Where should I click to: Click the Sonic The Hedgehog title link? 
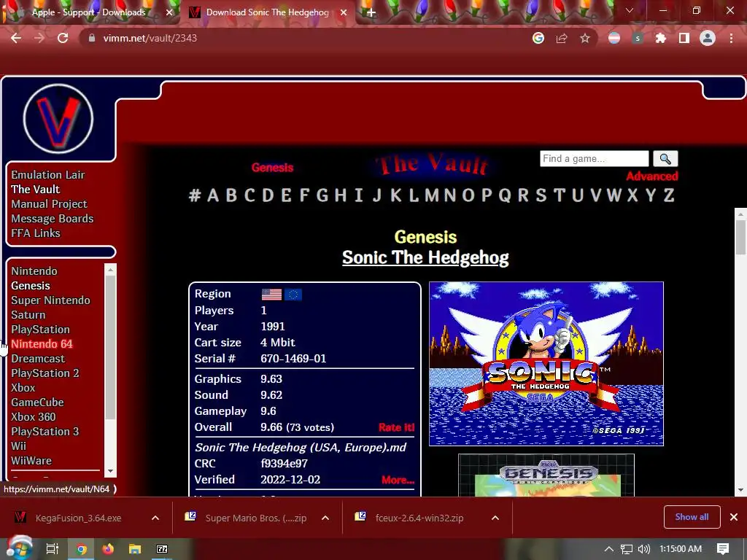(x=425, y=257)
